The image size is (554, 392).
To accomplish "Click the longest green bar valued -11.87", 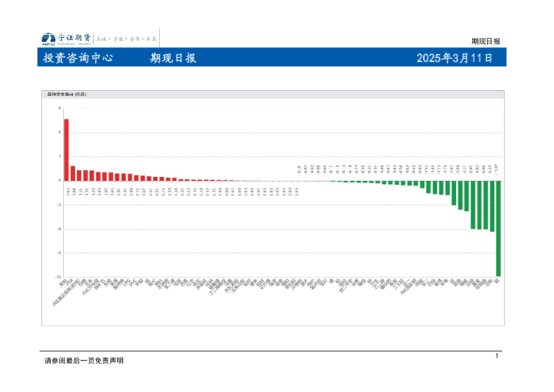I will pyautogui.click(x=498, y=228).
